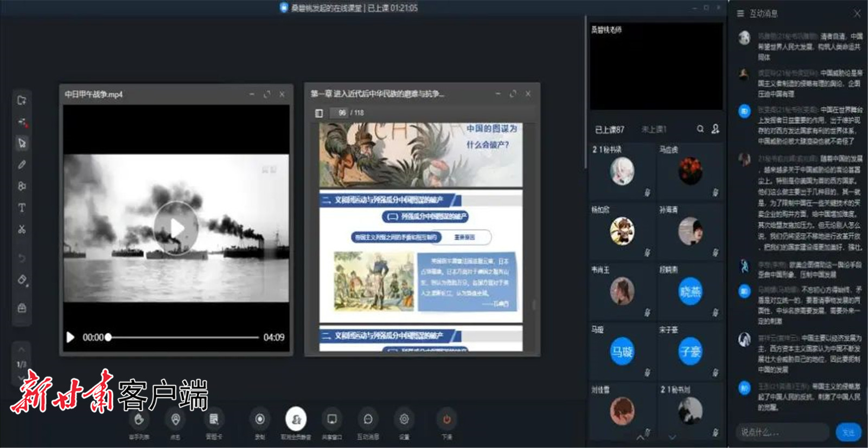Screen dimensions: 868x448
Task: Click the avatar of student 杨如欣
Action: (x=622, y=232)
